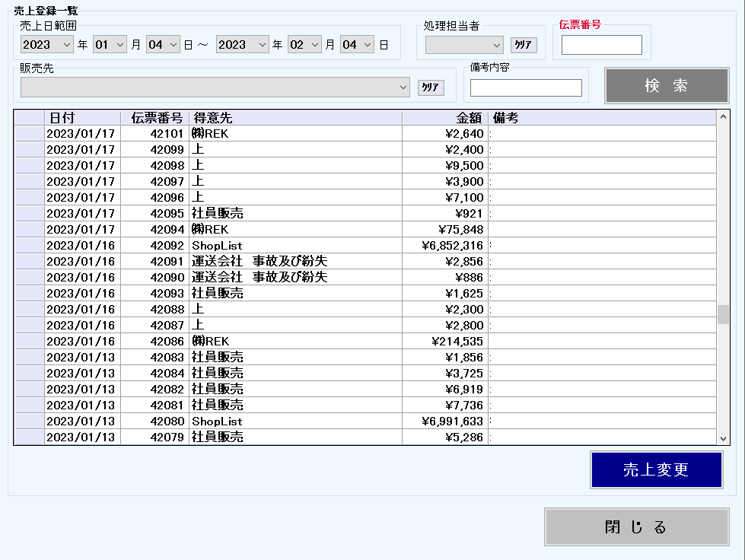
Task: Click amount ¥75,848
Action: (461, 230)
